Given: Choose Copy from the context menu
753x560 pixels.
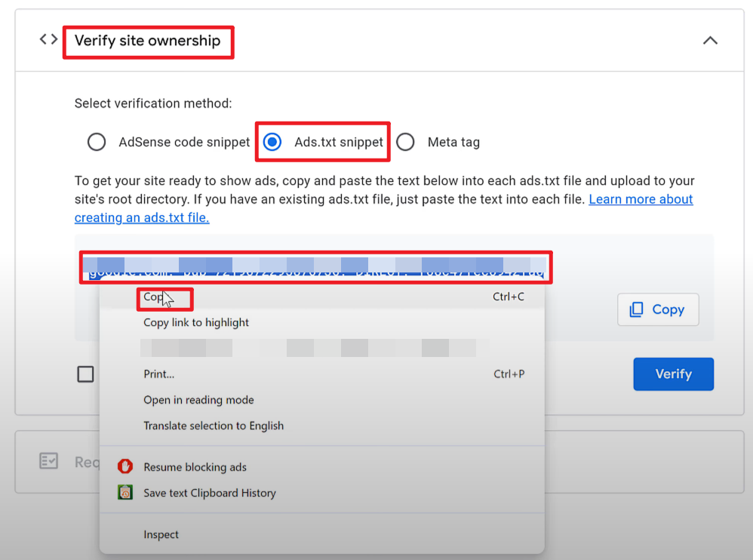Looking at the screenshot, I should click(321, 297).
